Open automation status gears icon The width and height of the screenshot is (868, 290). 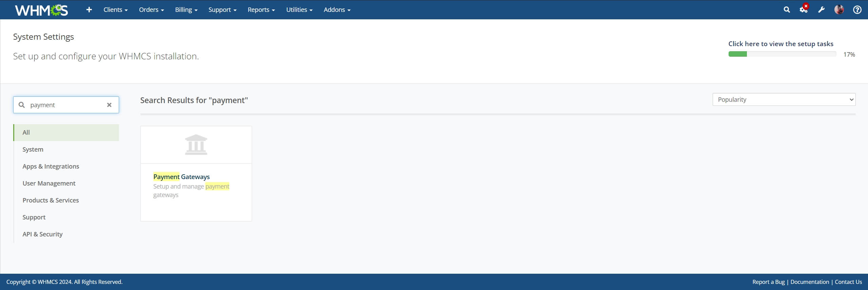[x=804, y=9]
